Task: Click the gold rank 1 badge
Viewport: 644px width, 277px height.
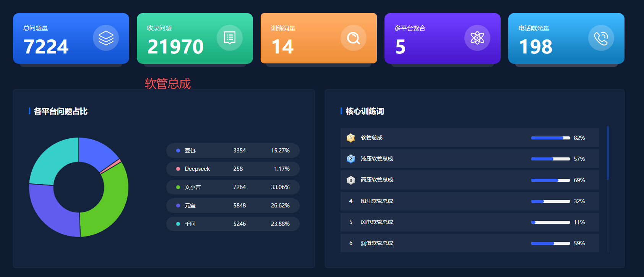Action: [350, 138]
